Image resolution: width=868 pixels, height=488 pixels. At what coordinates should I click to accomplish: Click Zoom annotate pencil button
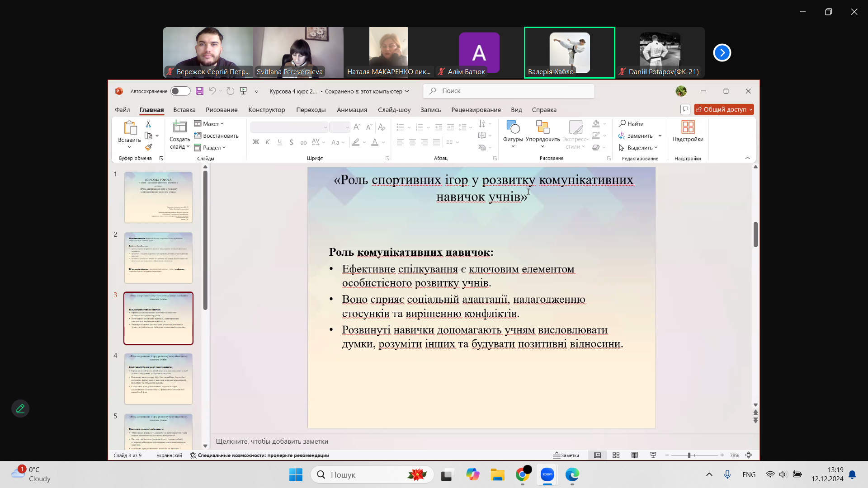click(20, 408)
